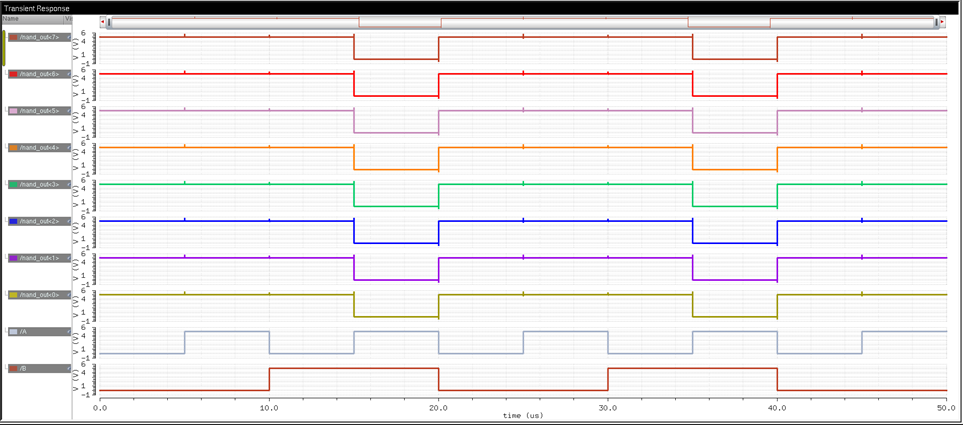Click the V (V) axis of the /nand_out<7> strip
This screenshot has height=425, width=963.
[85, 48]
